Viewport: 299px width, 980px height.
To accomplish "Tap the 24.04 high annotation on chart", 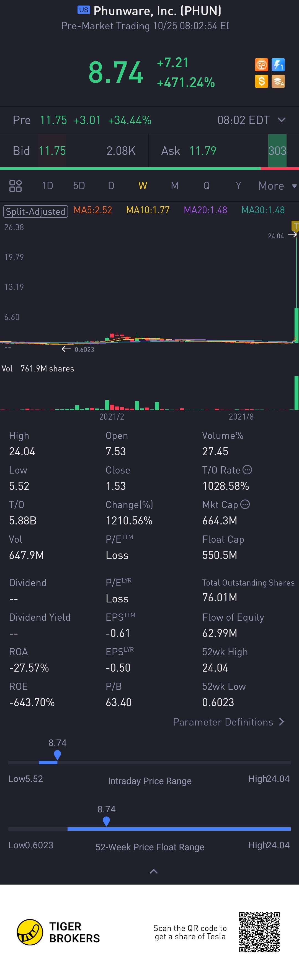I will click(x=276, y=236).
